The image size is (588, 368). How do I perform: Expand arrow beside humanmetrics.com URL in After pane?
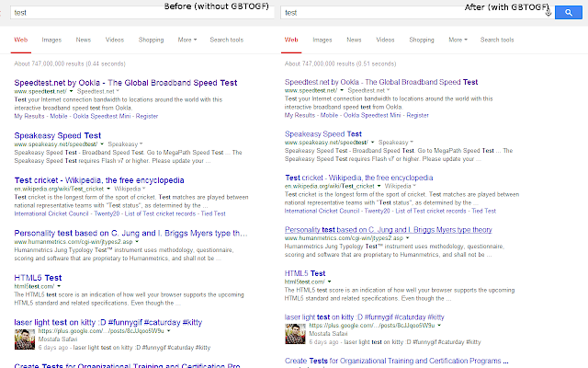pos(408,238)
